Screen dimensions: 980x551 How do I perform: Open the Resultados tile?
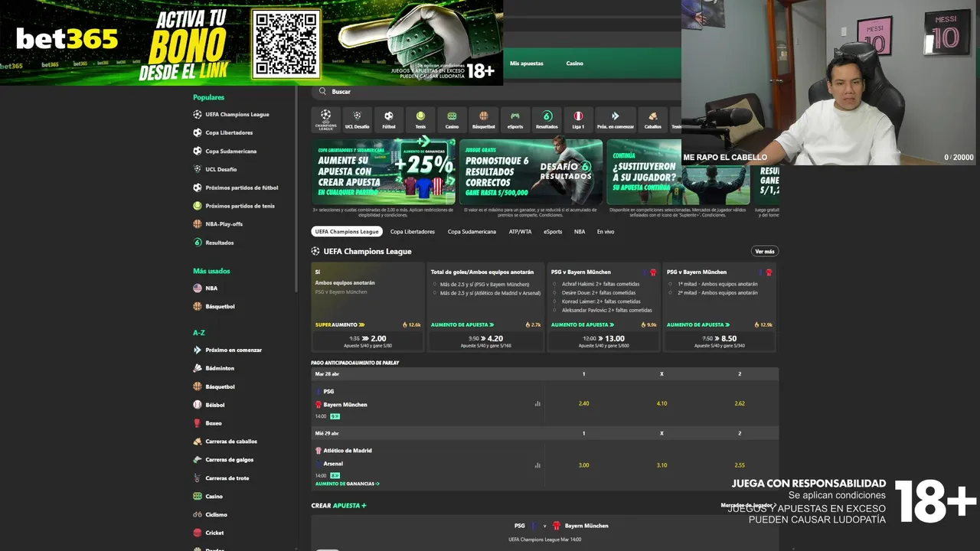[547, 119]
